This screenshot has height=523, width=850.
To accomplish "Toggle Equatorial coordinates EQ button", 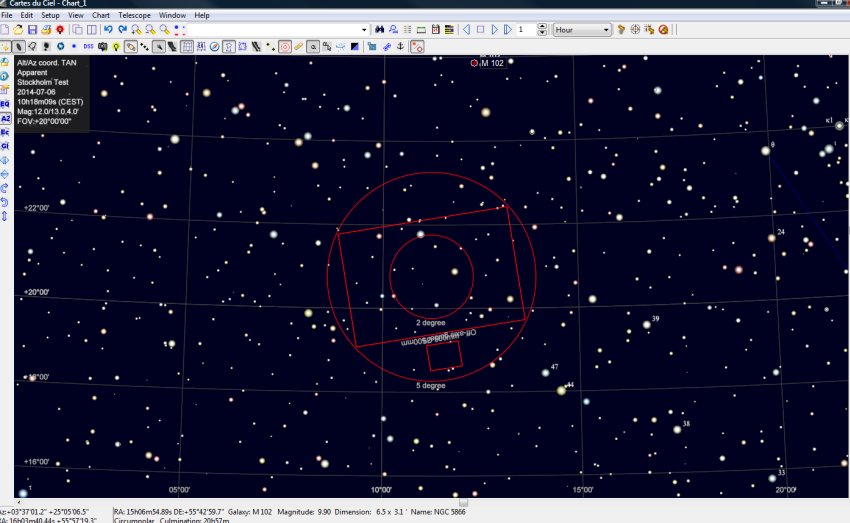I will click(5, 103).
